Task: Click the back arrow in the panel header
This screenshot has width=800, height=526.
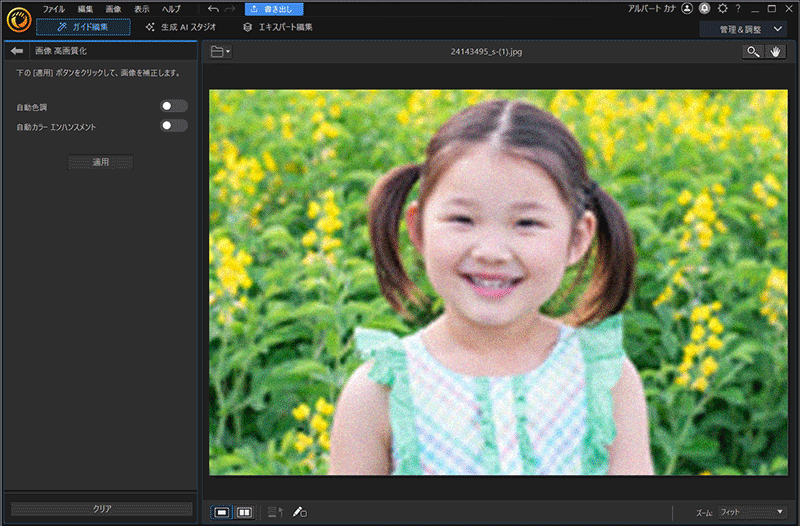Action: coord(17,50)
